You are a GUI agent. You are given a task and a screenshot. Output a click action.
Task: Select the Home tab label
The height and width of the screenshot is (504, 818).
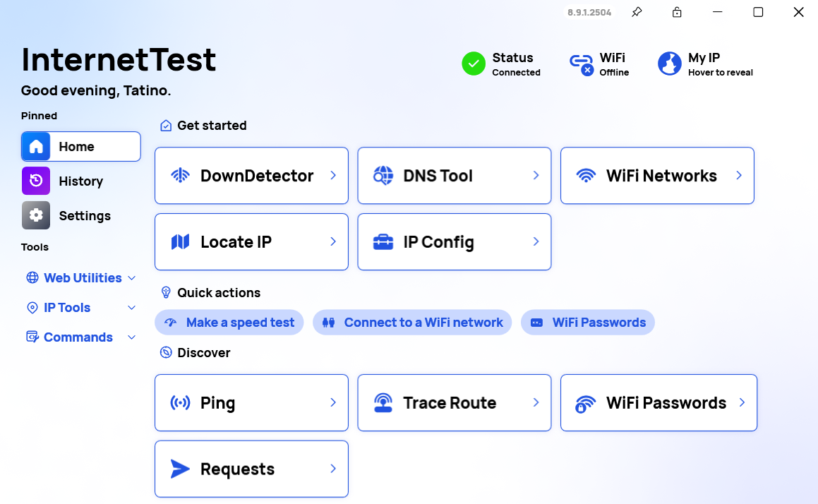coord(77,147)
